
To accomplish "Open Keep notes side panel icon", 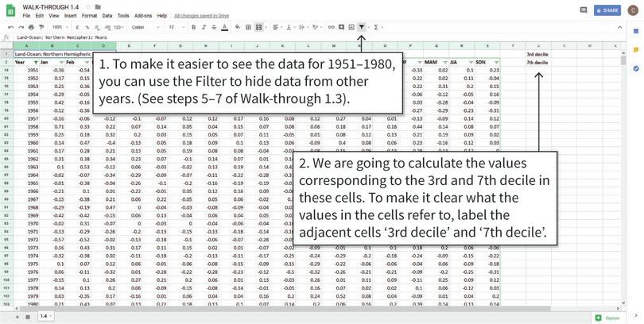I will pyautogui.click(x=636, y=49).
